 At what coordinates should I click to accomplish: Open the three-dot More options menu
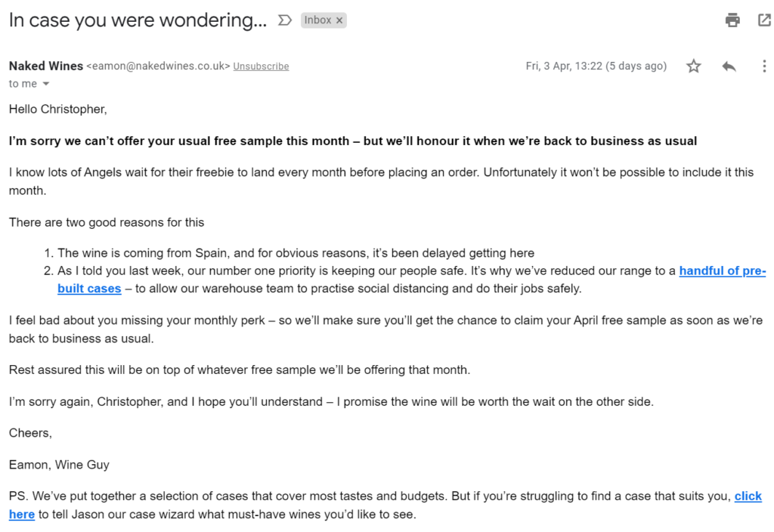(x=764, y=66)
